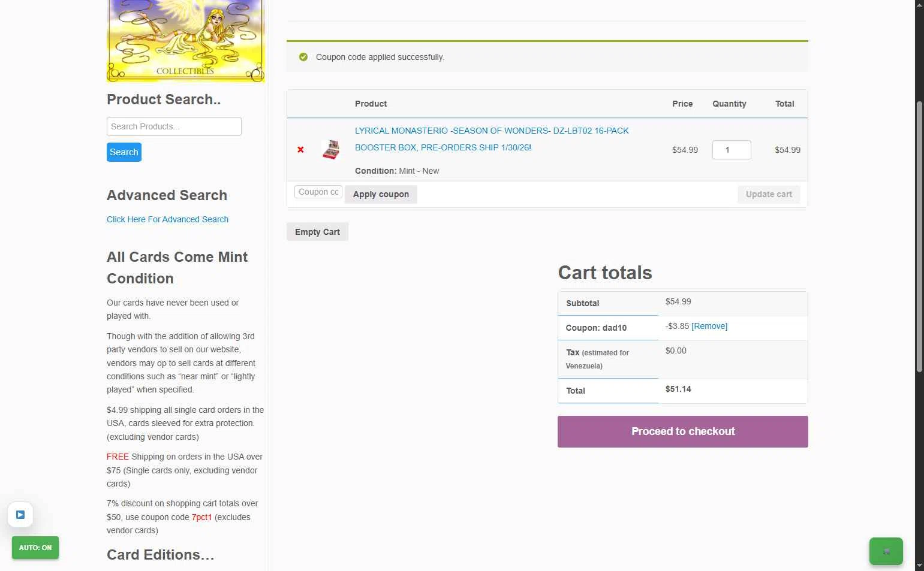Click the $0.00 tax amount
This screenshot has height=571, width=924.
click(x=676, y=351)
